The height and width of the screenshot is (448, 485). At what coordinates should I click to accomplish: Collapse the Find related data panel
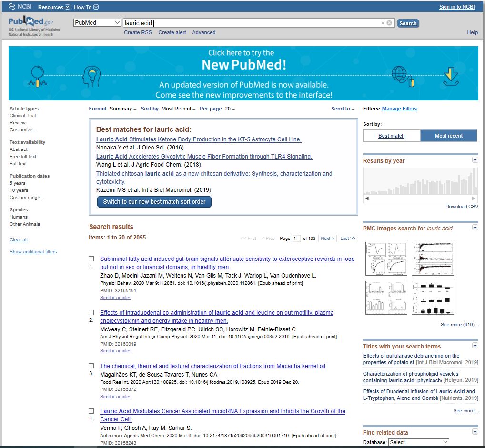tap(475, 432)
